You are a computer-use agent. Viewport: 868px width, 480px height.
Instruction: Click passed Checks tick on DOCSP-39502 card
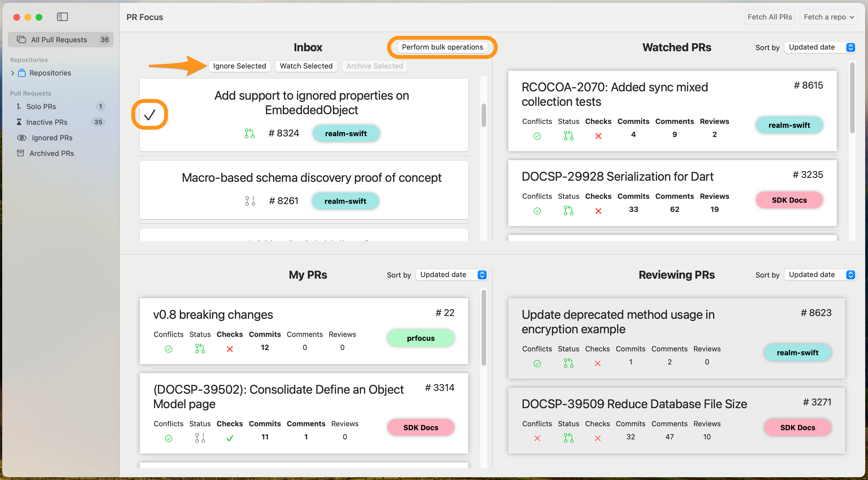click(x=229, y=438)
